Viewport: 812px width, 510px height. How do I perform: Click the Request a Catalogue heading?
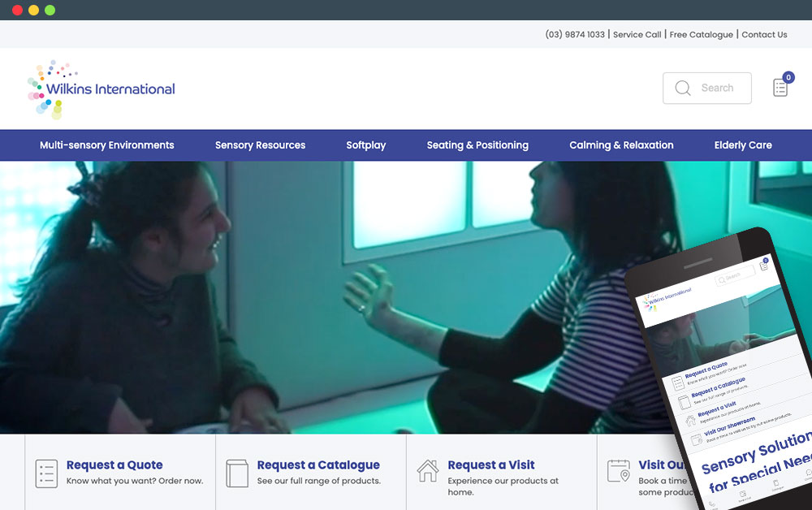318,465
